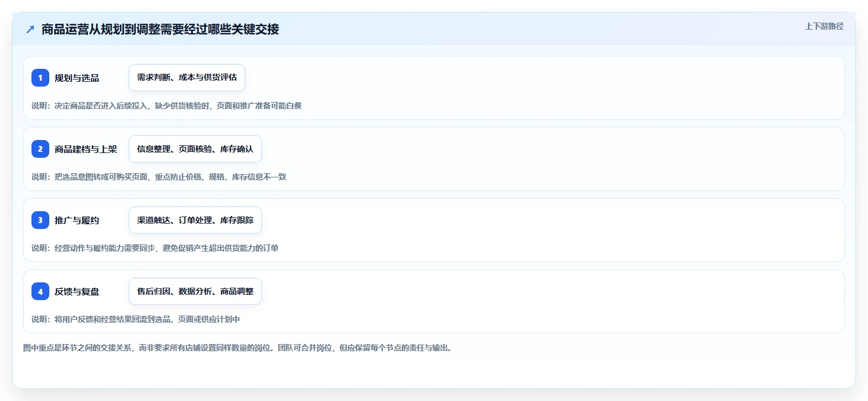Image resolution: width=868 pixels, height=401 pixels.
Task: Click the 售后归因、数据分析、商品调整 chip
Action: 195,291
